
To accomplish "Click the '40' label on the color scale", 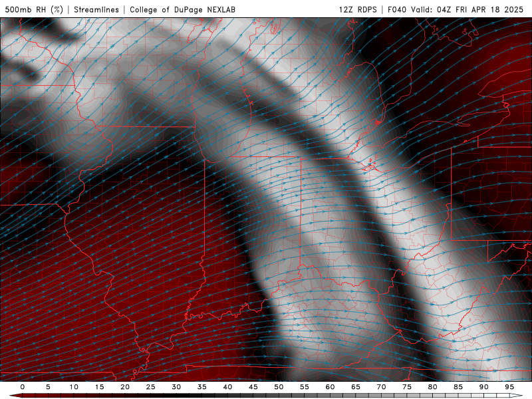I will (227, 387).
